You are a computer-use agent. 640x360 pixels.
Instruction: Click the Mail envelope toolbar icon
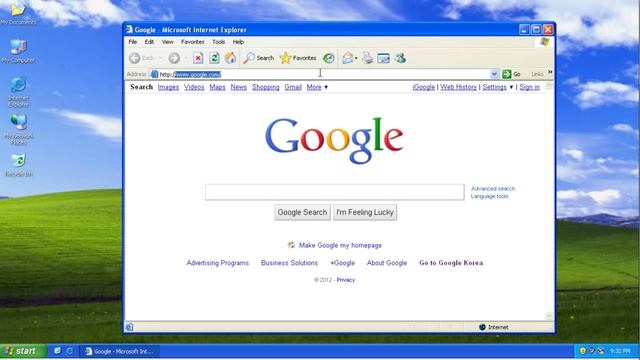347,58
